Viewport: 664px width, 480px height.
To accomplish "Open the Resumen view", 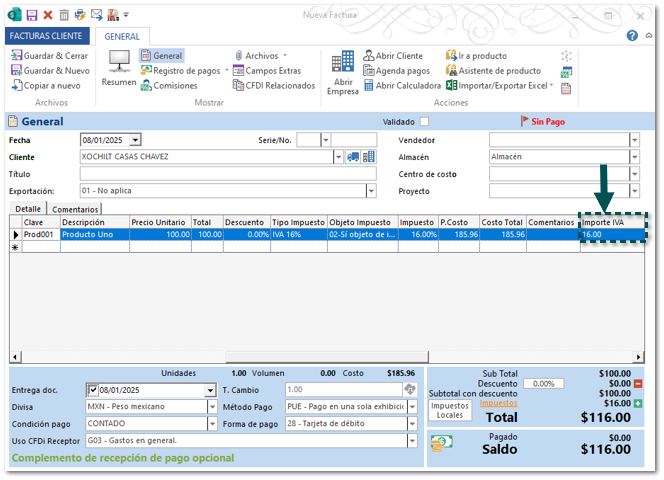I will (x=119, y=69).
